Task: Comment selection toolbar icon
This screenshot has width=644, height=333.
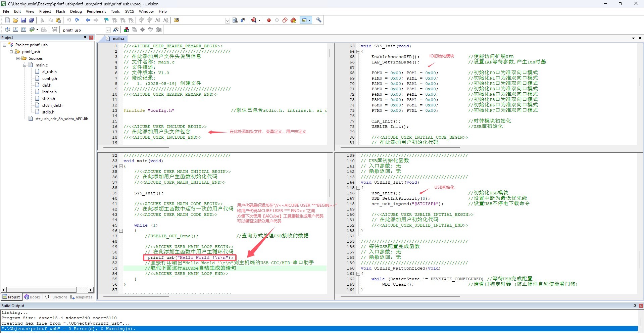Action: pos(158,20)
